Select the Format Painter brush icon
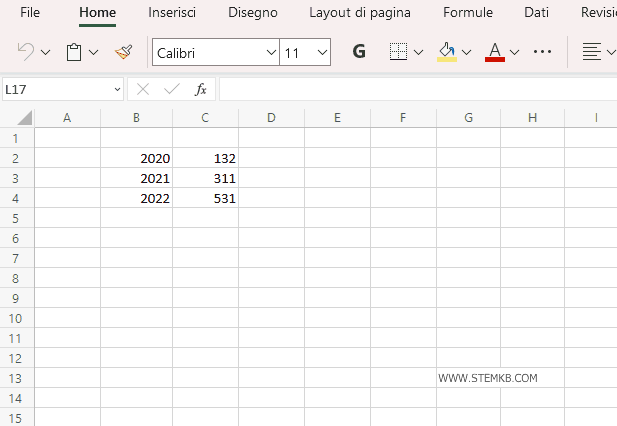 (123, 52)
